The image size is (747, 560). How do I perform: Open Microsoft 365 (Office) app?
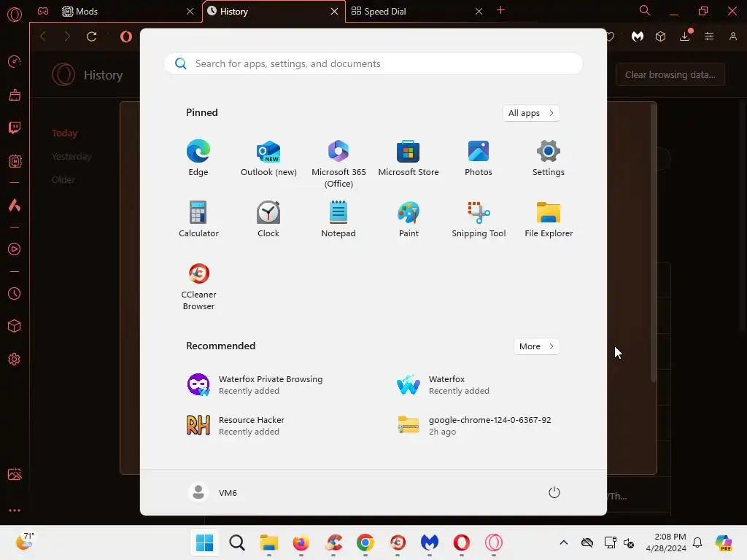point(338,164)
